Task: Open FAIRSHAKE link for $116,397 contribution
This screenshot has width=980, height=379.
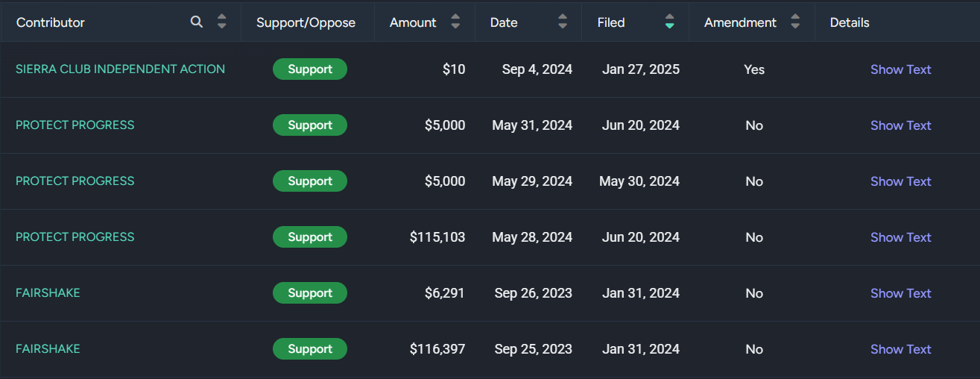Action: point(48,349)
